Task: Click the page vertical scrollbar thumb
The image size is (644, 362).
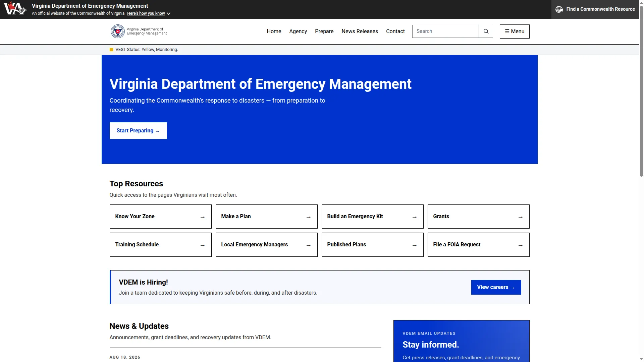Action: (641, 90)
